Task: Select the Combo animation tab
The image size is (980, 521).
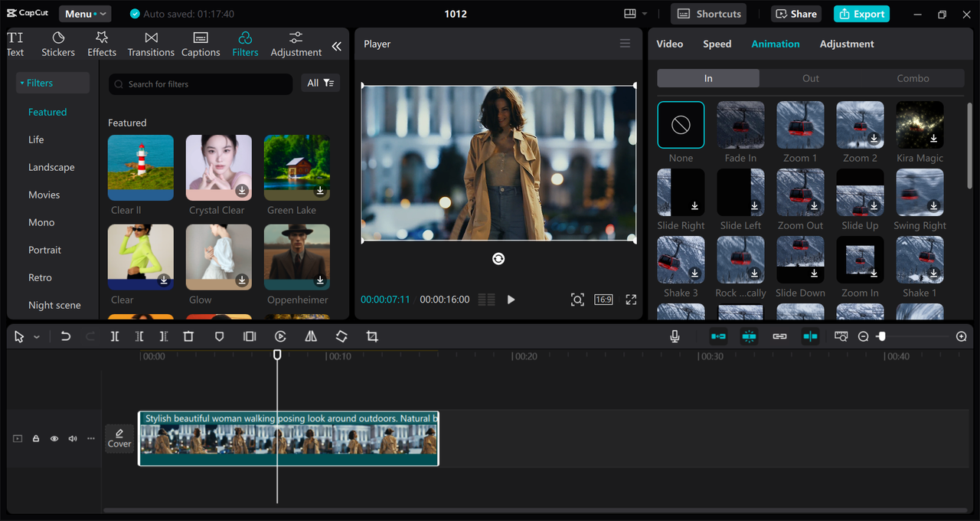Action: coord(913,78)
